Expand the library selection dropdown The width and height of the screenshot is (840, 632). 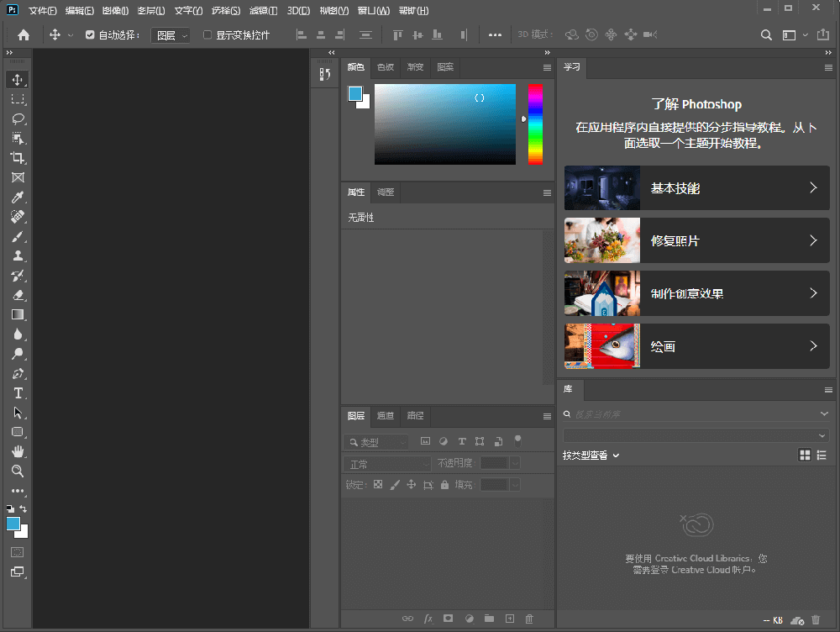point(696,435)
